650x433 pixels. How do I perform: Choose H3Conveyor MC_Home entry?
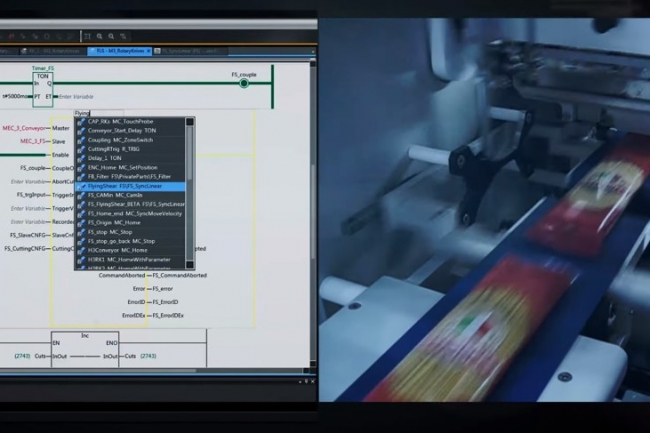point(130,250)
